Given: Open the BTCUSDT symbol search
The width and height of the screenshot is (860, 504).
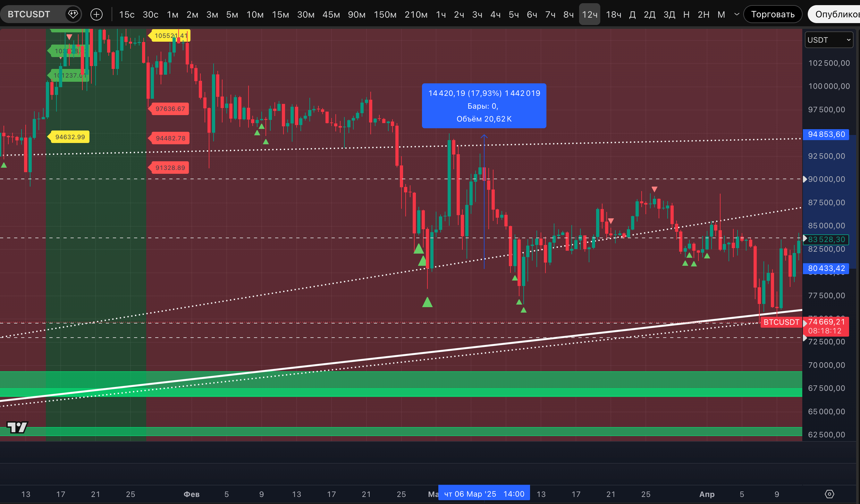Looking at the screenshot, I should (29, 14).
